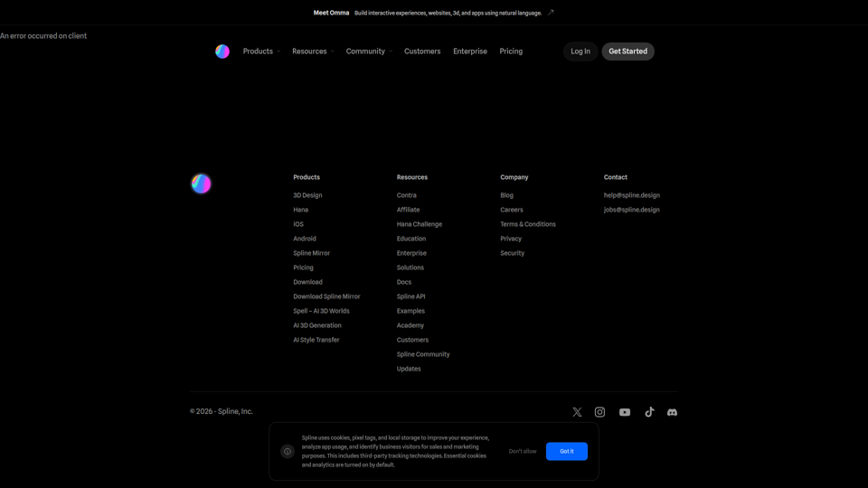The image size is (868, 488).
Task: Open iOS footer link
Action: (x=297, y=224)
